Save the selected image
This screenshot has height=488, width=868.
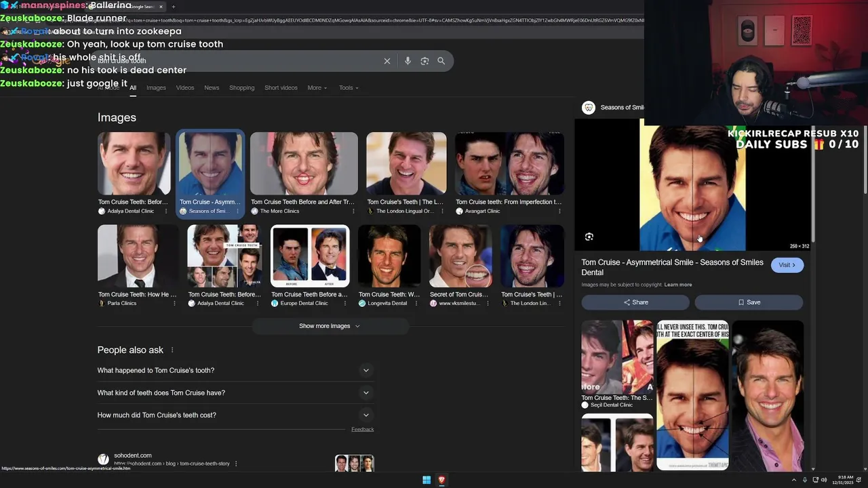[749, 302]
